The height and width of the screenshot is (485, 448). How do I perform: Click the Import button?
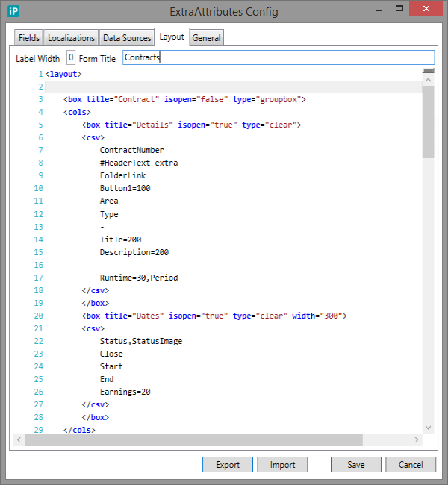(x=282, y=465)
